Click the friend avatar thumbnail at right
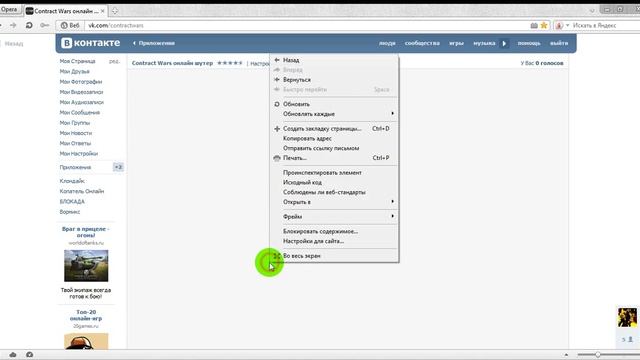 pyautogui.click(x=627, y=318)
